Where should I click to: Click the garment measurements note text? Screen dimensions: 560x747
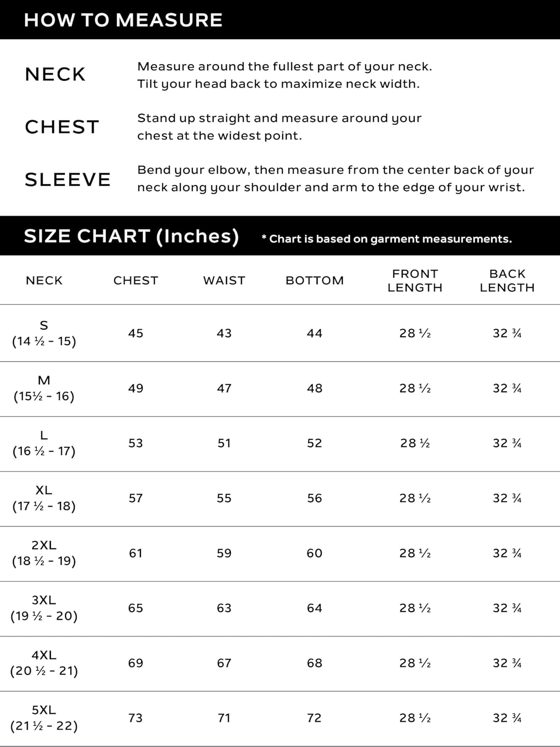pyautogui.click(x=387, y=239)
